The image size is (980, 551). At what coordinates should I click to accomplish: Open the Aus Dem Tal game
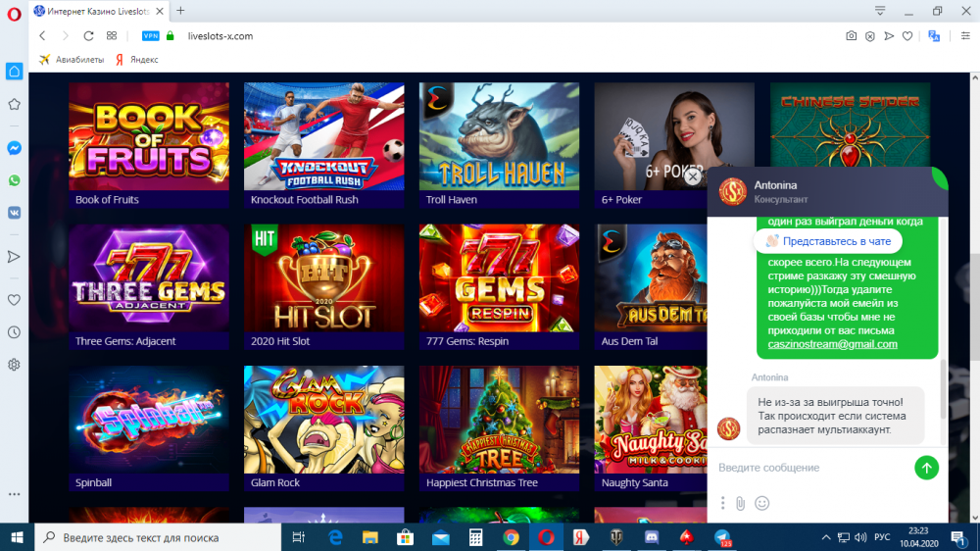tap(651, 286)
